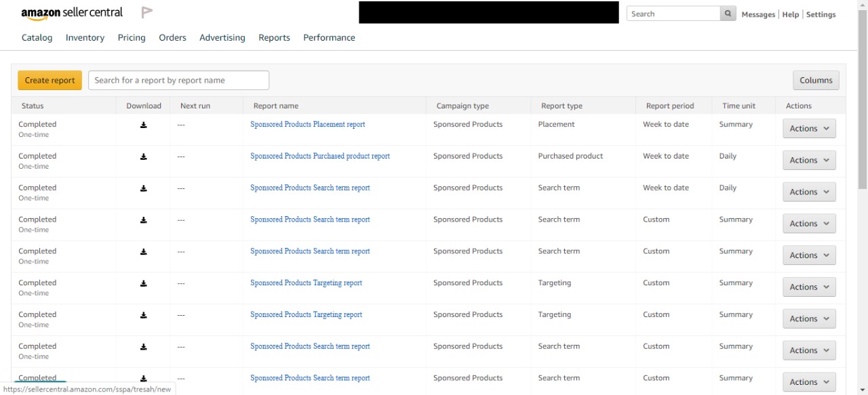Click the Report name column header
The image size is (868, 395).
(276, 106)
